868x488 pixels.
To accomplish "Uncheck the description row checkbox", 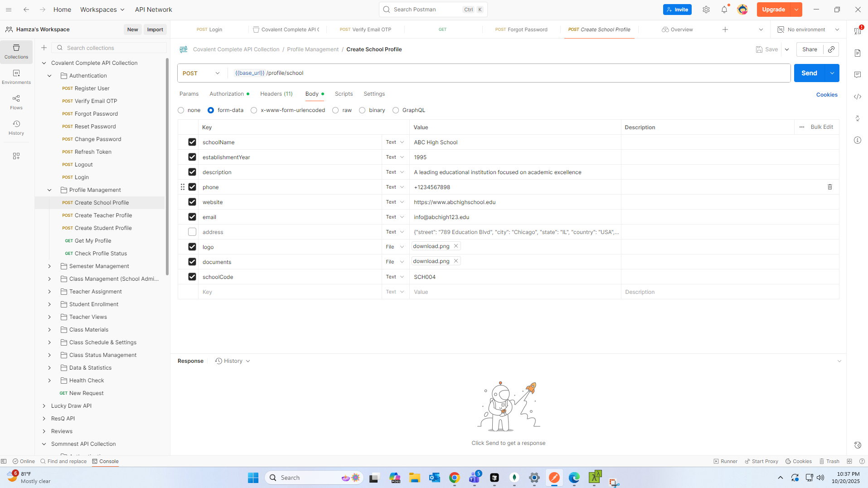I will tap(192, 172).
